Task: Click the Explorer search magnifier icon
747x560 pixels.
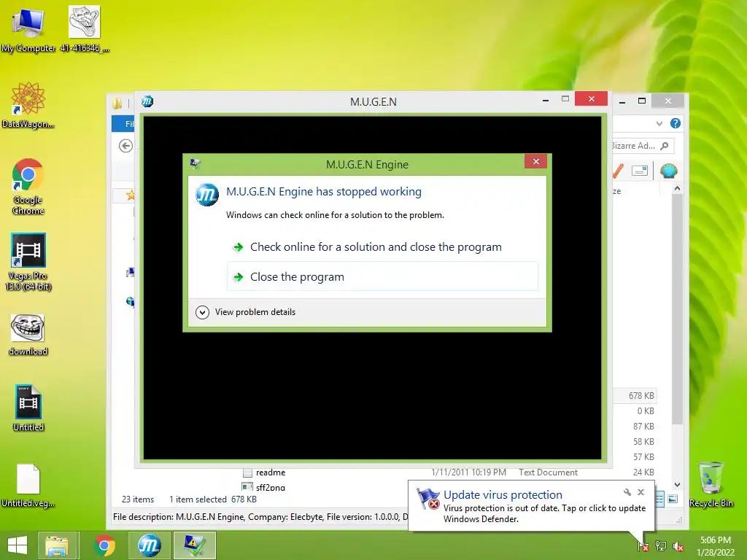Action: (665, 146)
